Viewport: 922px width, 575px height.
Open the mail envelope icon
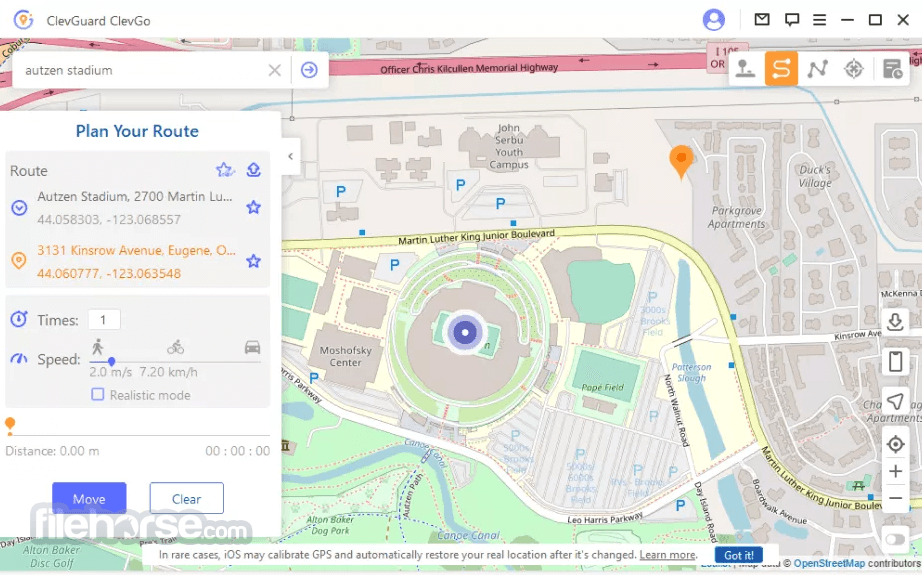[x=761, y=19]
